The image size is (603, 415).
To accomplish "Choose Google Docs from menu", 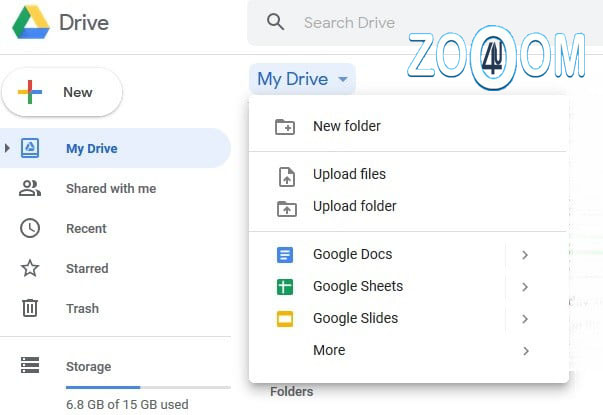I will click(408, 254).
